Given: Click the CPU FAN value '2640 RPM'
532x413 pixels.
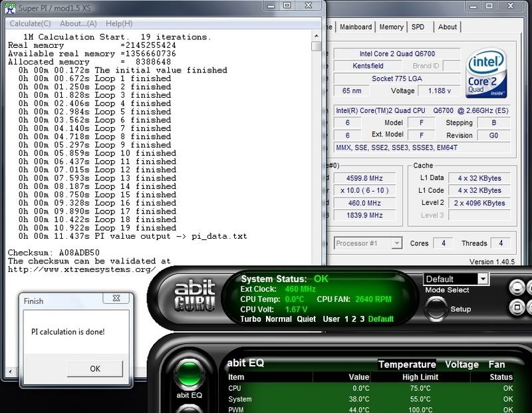Looking at the screenshot, I should (373, 299).
